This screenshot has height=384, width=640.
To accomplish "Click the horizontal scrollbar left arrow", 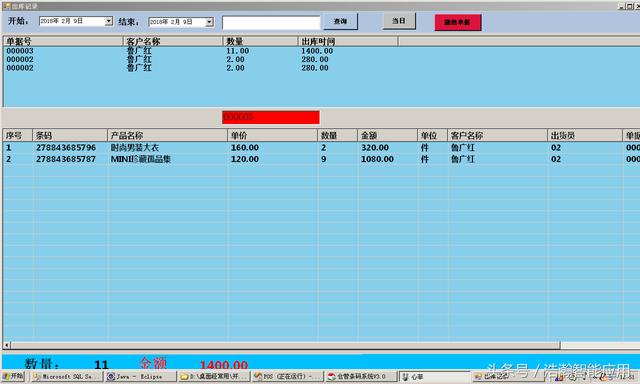I will (7, 345).
